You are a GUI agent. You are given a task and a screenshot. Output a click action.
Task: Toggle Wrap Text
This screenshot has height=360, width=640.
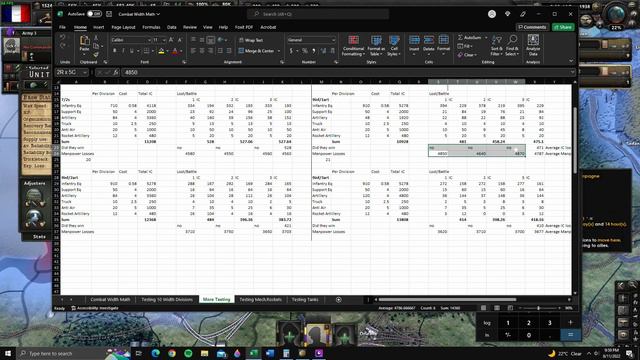[251, 40]
